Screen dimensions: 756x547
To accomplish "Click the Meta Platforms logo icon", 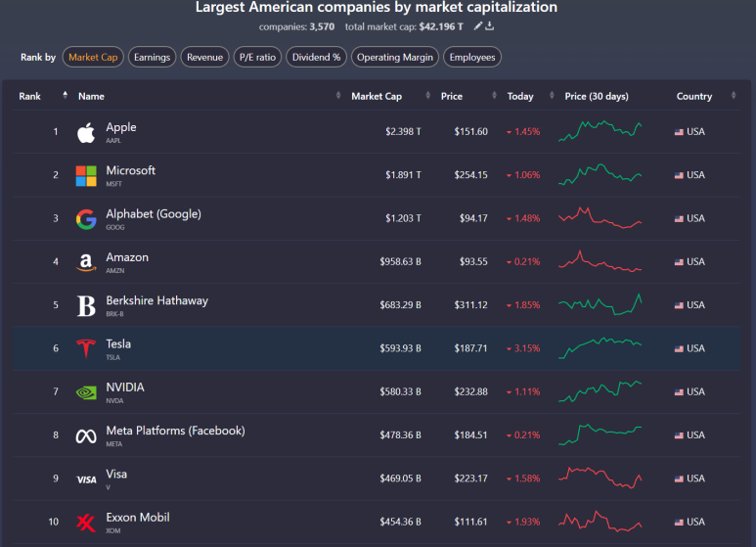I will (x=86, y=436).
